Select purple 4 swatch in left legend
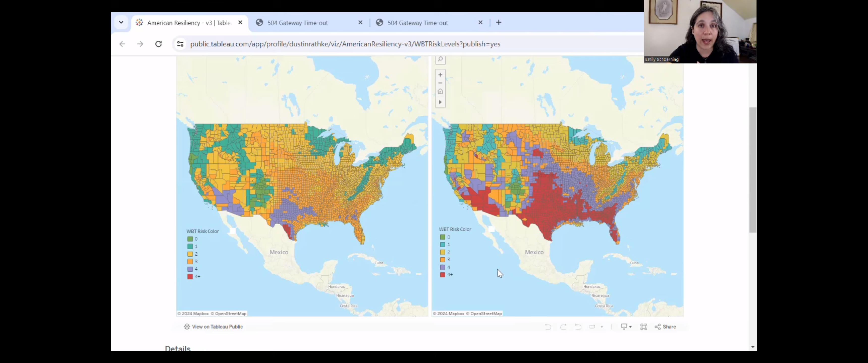This screenshot has width=868, height=363. pyautogui.click(x=190, y=269)
